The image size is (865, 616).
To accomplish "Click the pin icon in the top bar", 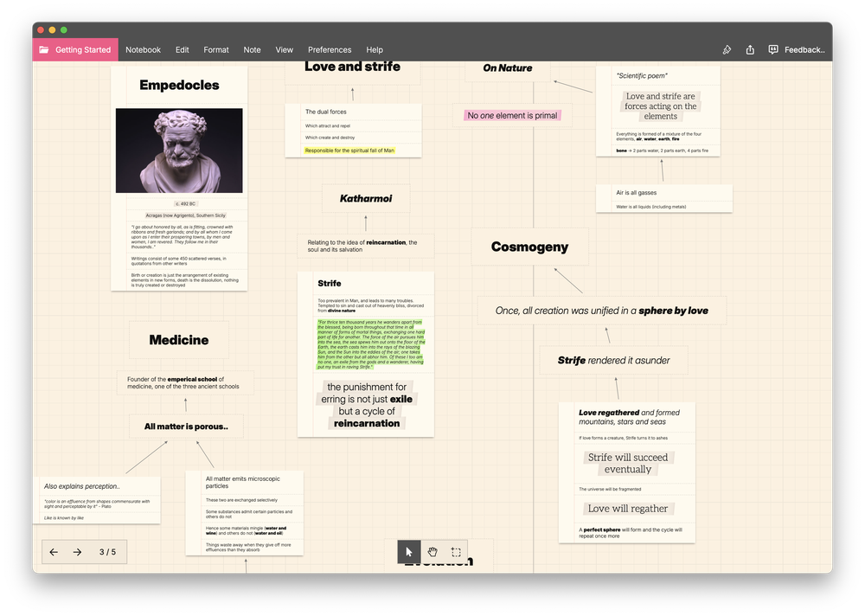I will click(x=727, y=49).
